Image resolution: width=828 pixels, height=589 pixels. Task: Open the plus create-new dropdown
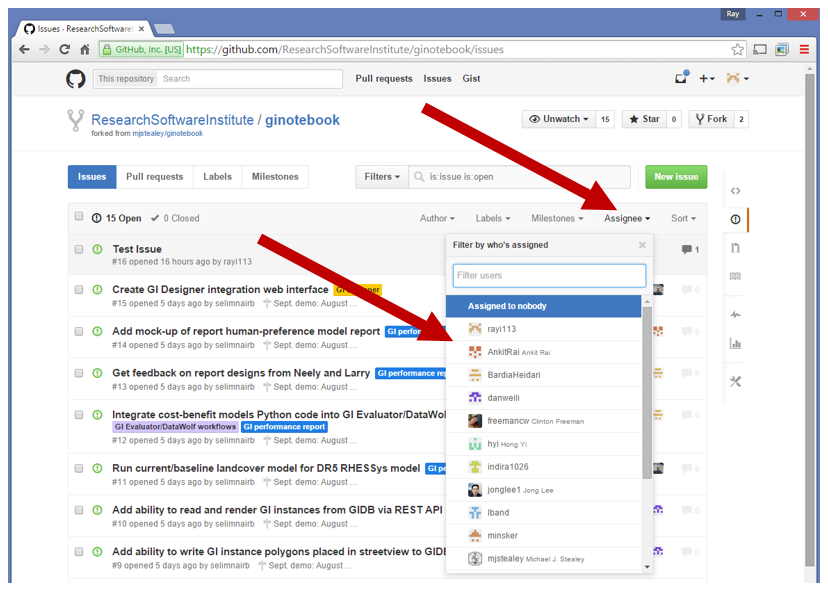coord(707,79)
